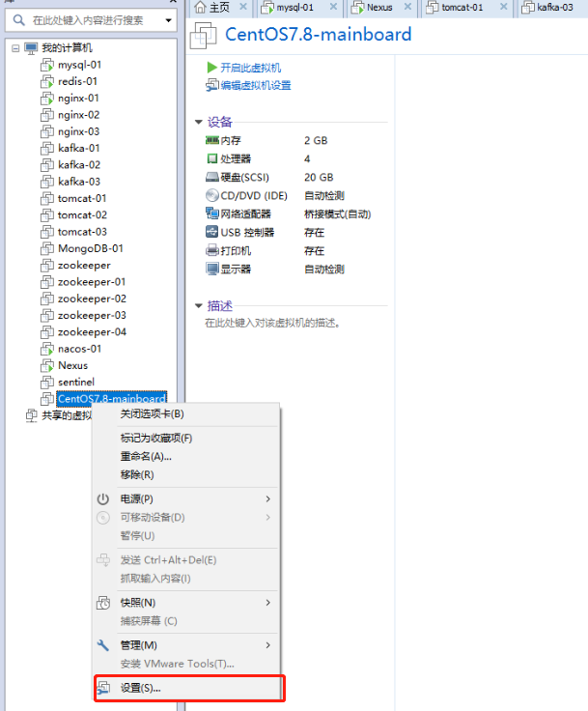Choose 标记为收藏项(F) from context menu
Image resolution: width=588 pixels, height=711 pixels.
pos(186,439)
